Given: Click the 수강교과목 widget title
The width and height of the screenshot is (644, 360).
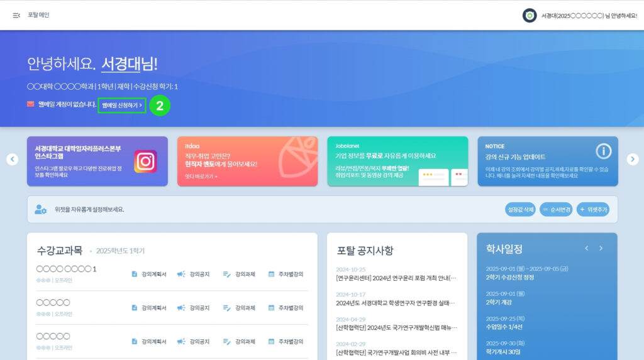Looking at the screenshot, I should [x=60, y=251].
